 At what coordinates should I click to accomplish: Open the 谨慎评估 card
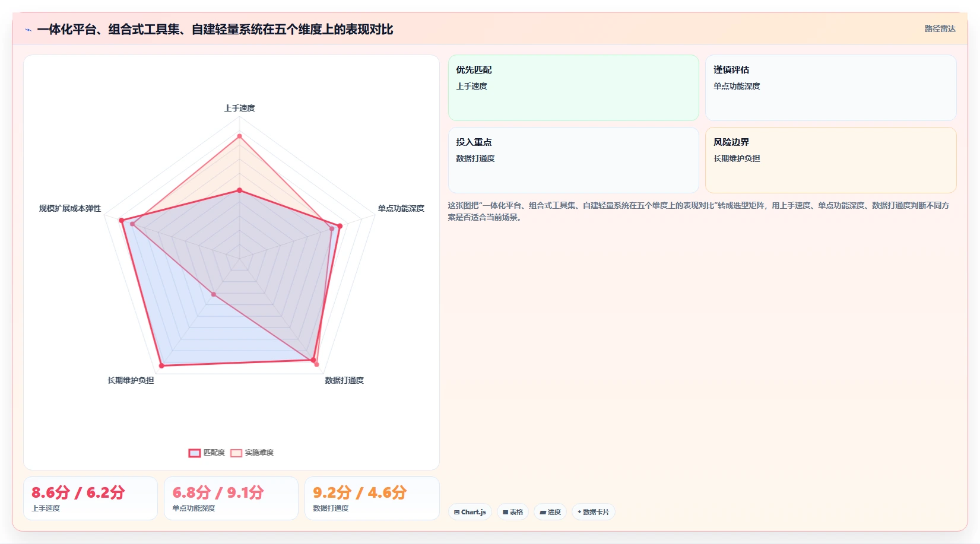point(830,88)
